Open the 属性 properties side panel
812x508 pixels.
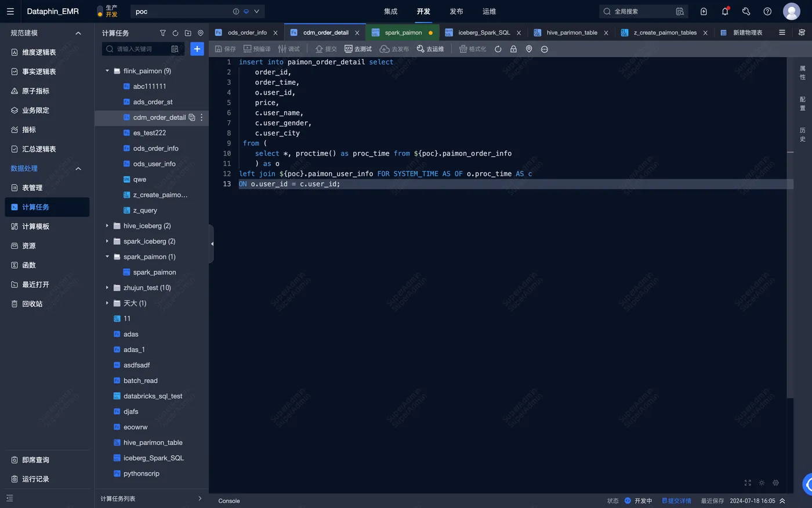pyautogui.click(x=803, y=73)
